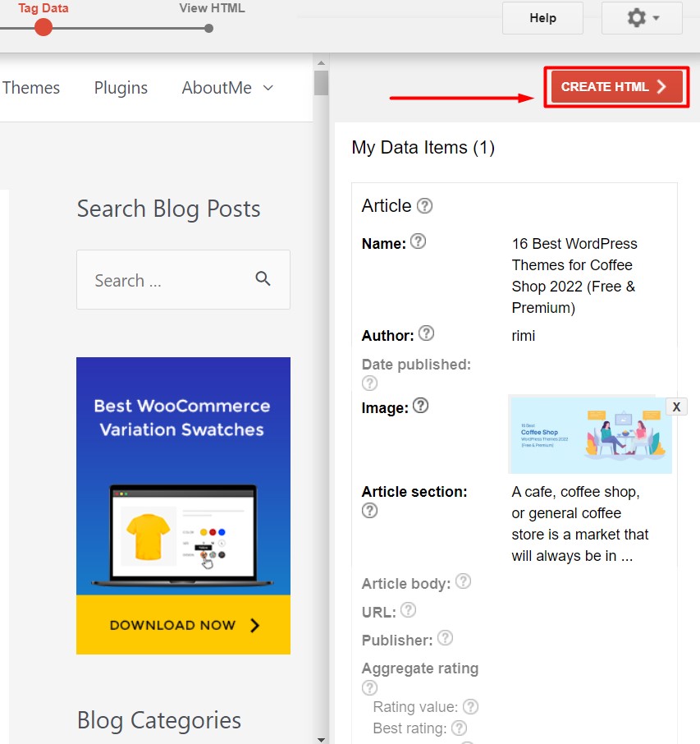Focus the Search blog posts field

point(183,280)
